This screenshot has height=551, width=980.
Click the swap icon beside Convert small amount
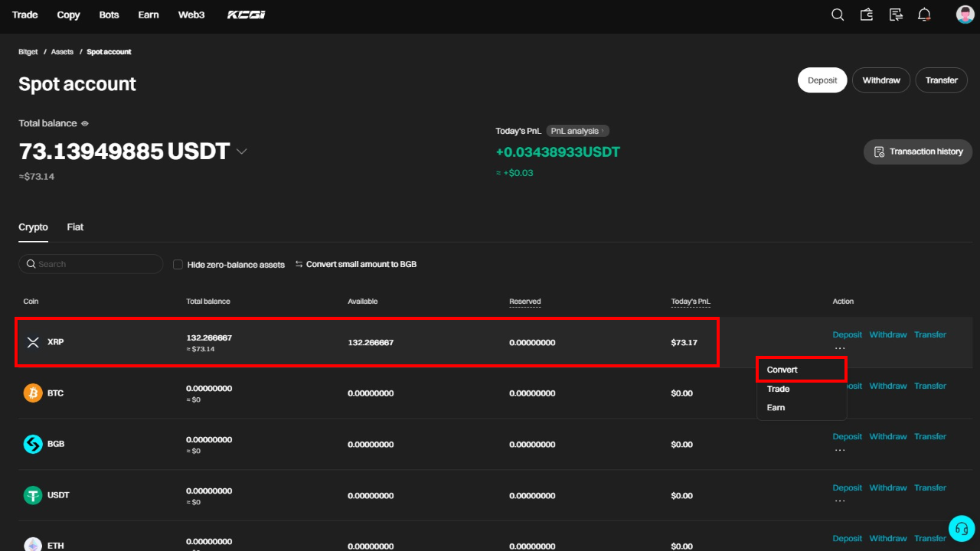pyautogui.click(x=299, y=264)
